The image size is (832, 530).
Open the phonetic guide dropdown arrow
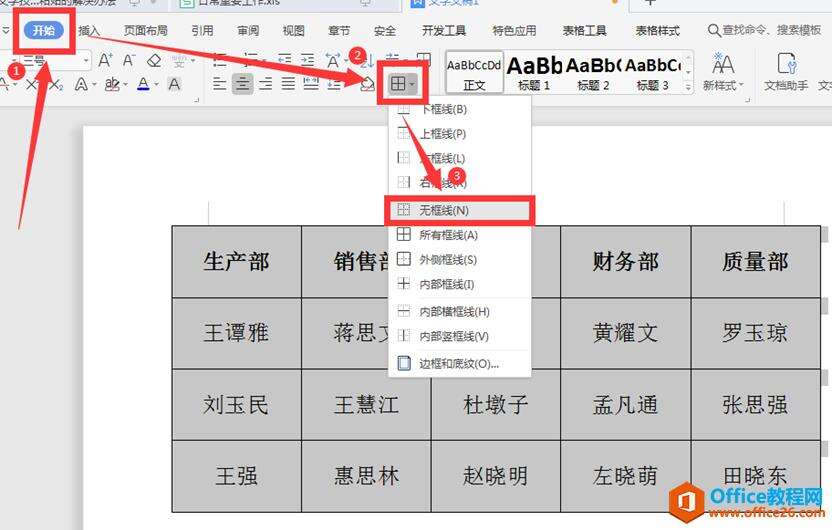coord(192,60)
